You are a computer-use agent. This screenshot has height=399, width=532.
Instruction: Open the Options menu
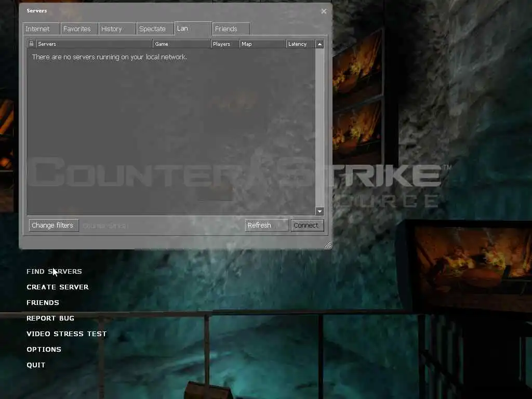44,350
